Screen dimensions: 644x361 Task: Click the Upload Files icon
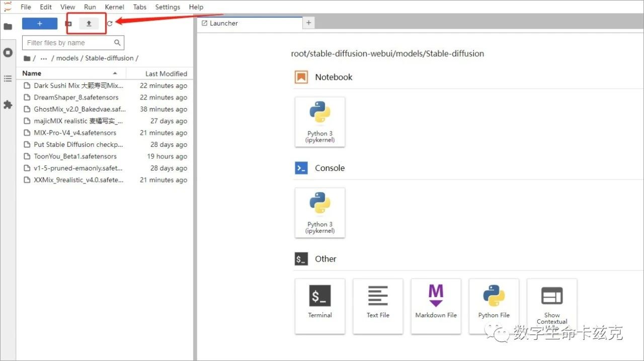pyautogui.click(x=89, y=24)
